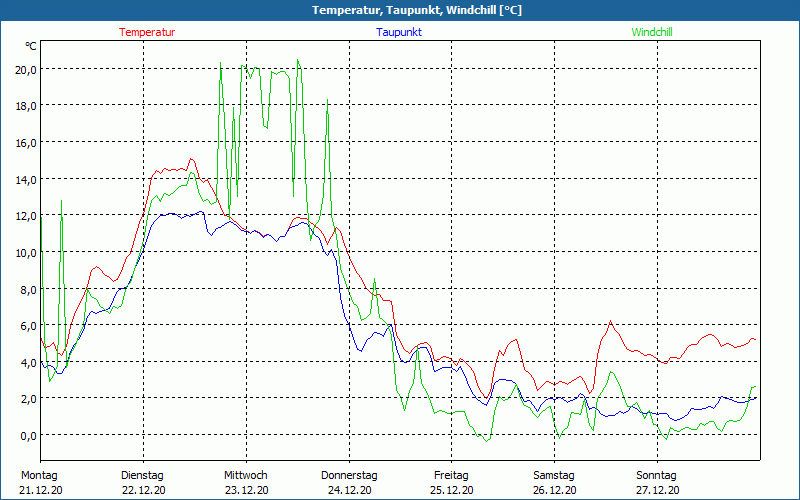Select the green Windchill legend label
This screenshot has width=800, height=500.
652,32
